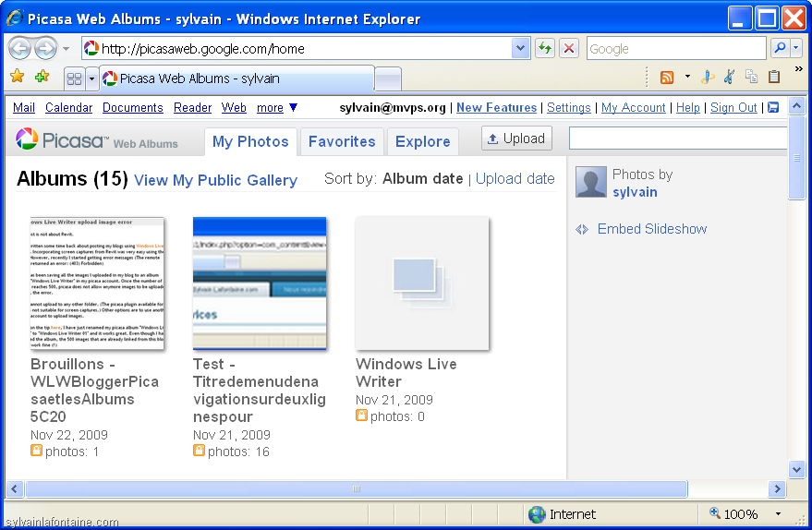Viewport: 812px width, 530px height.
Task: Open the Web link
Action: (234, 108)
